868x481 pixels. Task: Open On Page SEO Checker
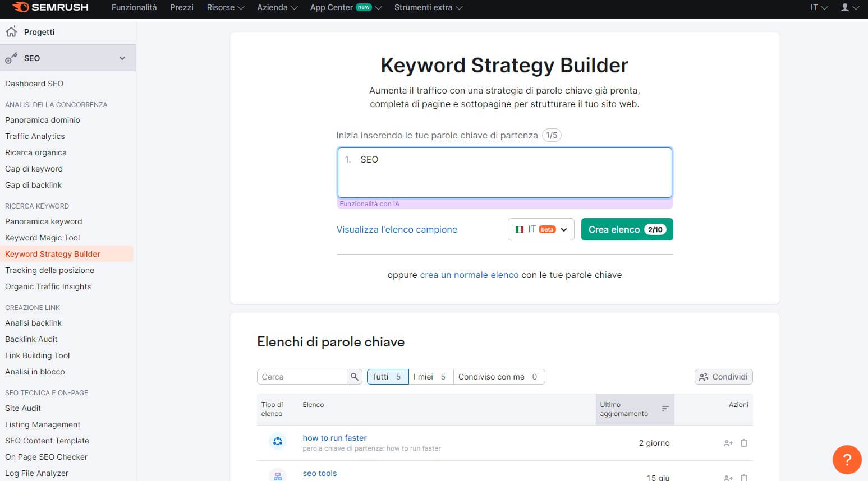46,457
